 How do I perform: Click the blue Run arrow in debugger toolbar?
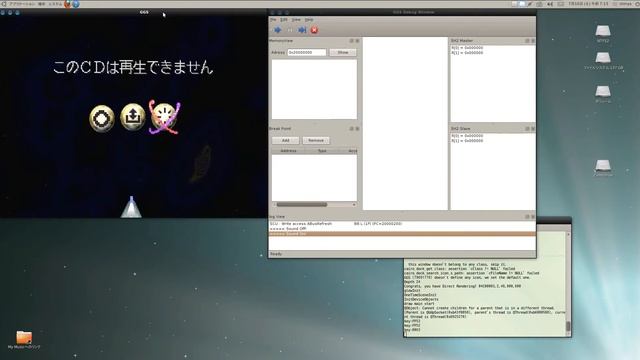tap(278, 30)
